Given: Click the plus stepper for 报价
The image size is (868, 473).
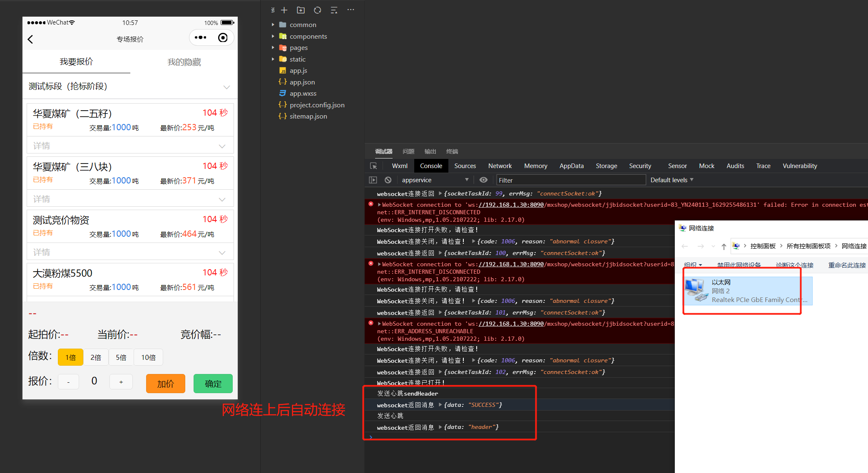Looking at the screenshot, I should pyautogui.click(x=121, y=382).
